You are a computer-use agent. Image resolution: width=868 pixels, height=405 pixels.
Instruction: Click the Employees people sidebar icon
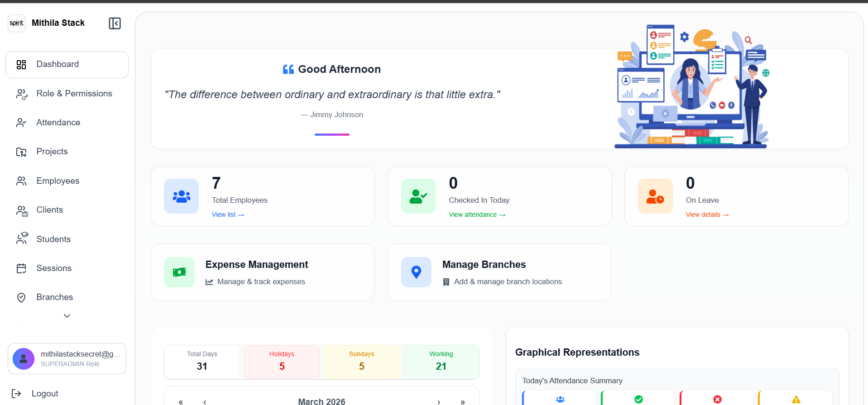click(x=21, y=181)
